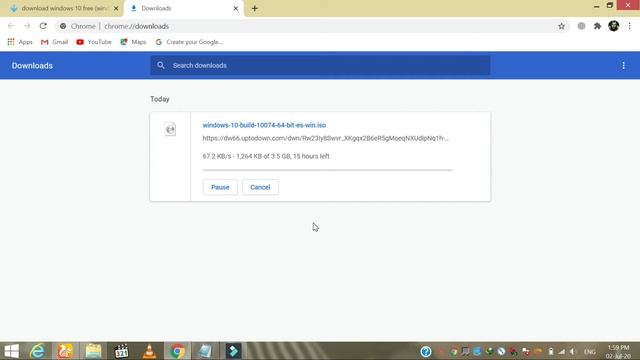
Task: Click the Search downloads field
Action: [x=320, y=65]
